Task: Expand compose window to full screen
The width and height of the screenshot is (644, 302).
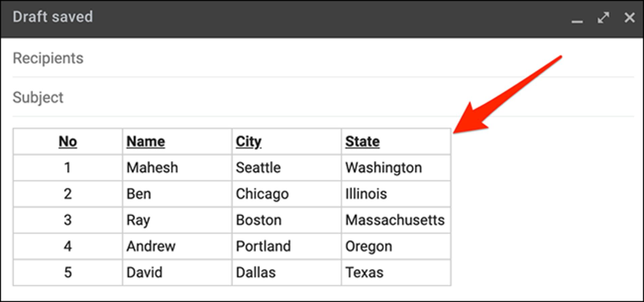Action: [603, 17]
